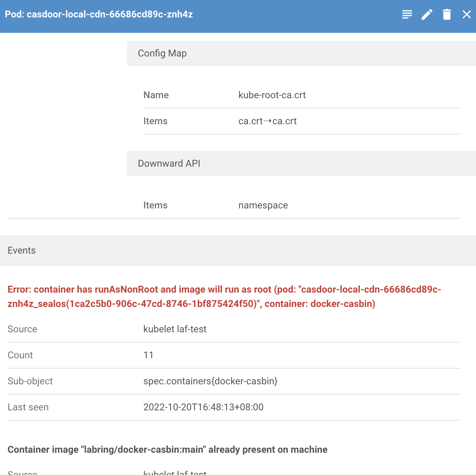This screenshot has height=475, width=476.
Task: Select the Last seen timestamp row
Action: pyautogui.click(x=203, y=407)
